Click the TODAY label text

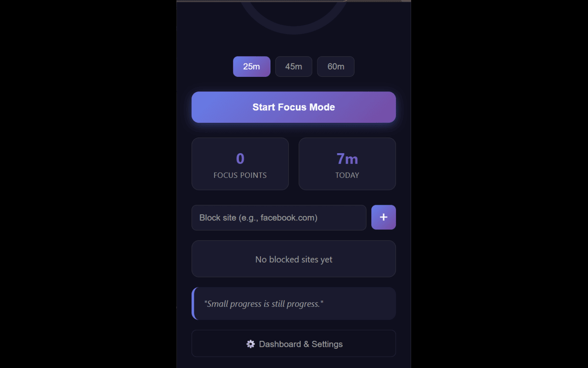[x=347, y=175]
